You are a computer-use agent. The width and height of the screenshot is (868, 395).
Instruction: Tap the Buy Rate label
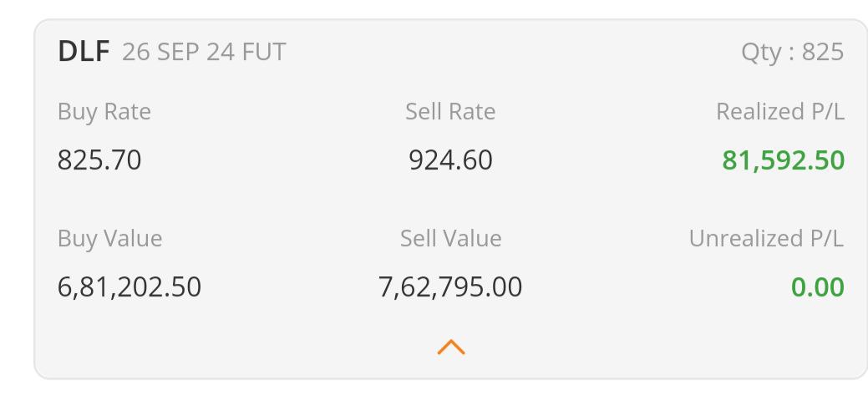point(104,112)
